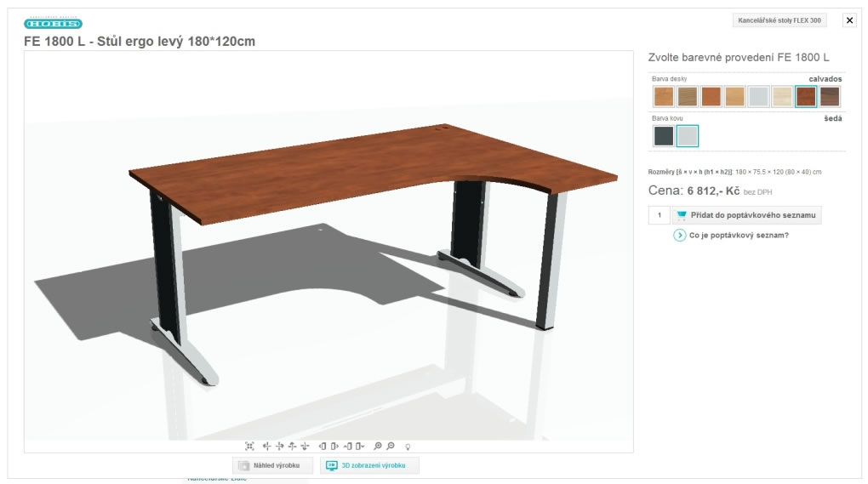Select the grey (šedá) metal color swatch
Screen dimensions: 868x484
click(687, 135)
